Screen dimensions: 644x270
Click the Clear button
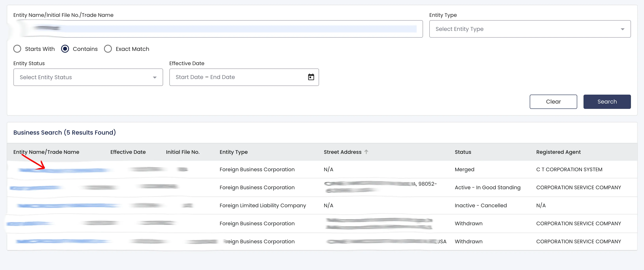553,102
